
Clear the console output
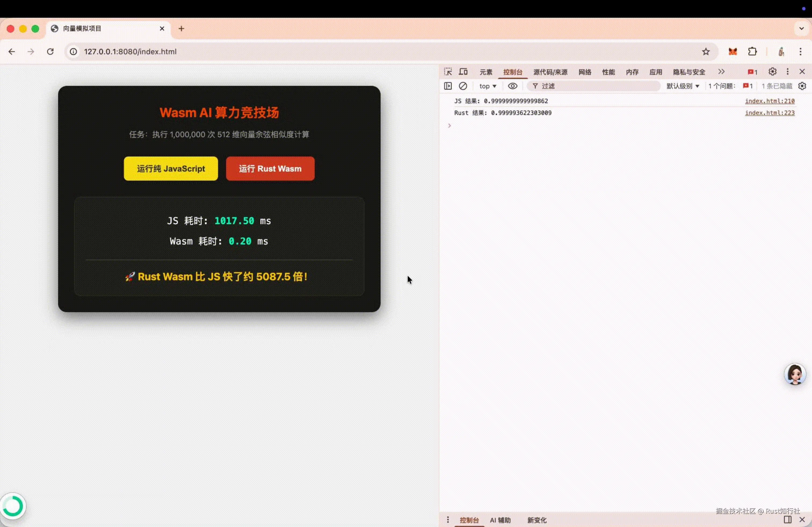(463, 86)
